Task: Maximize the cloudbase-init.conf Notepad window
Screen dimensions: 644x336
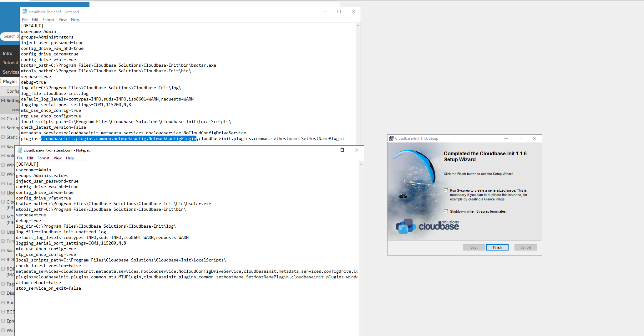Action: click(x=339, y=12)
